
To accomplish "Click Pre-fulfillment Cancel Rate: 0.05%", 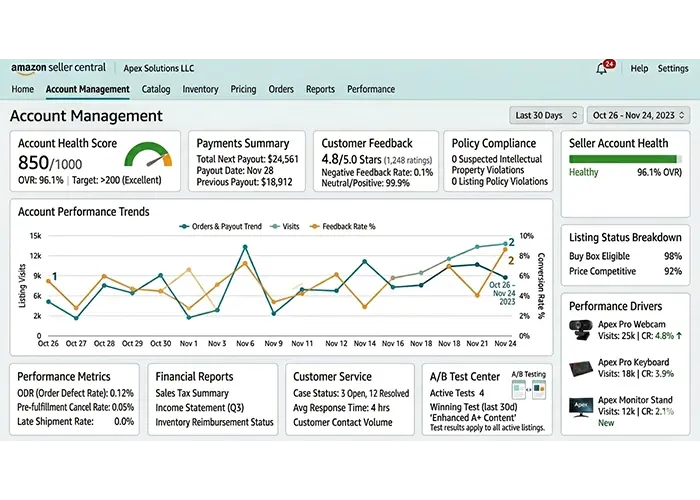I will click(x=75, y=407).
